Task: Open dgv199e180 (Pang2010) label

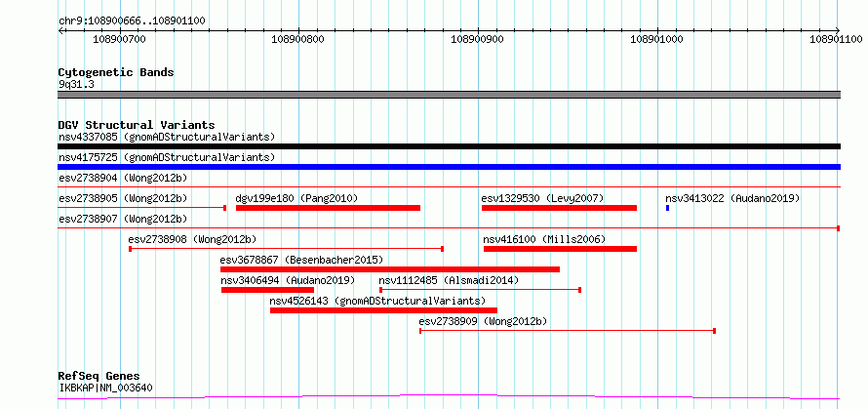Action: 296,198
